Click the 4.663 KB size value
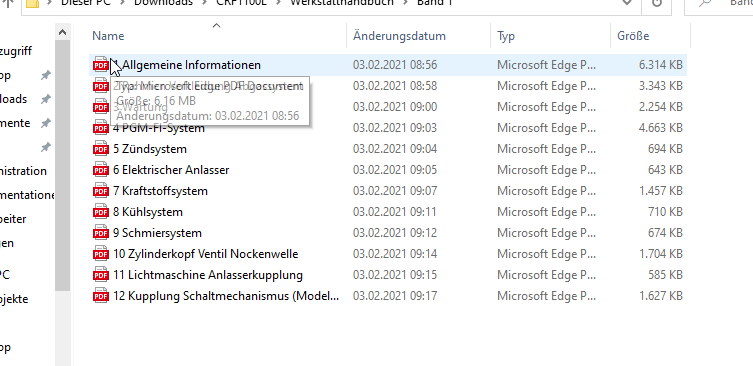 (x=661, y=128)
